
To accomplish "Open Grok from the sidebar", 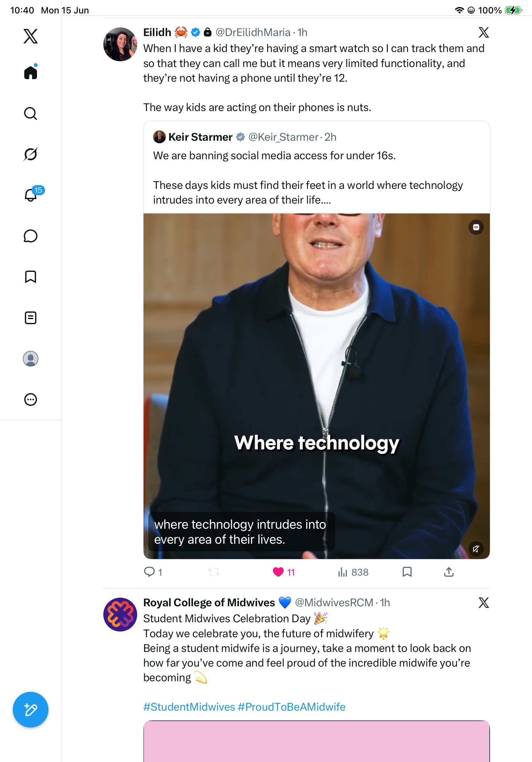I will tap(31, 154).
